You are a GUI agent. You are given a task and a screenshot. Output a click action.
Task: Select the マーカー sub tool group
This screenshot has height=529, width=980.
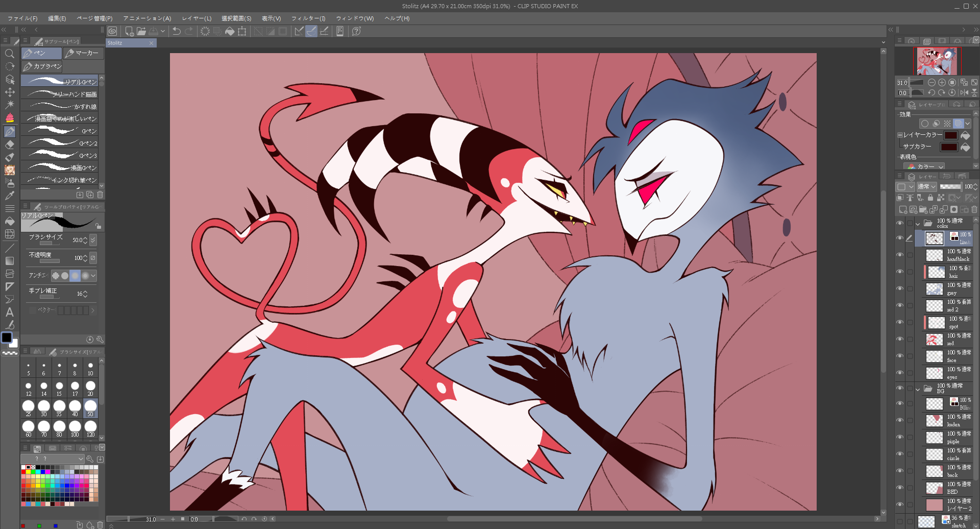point(83,53)
